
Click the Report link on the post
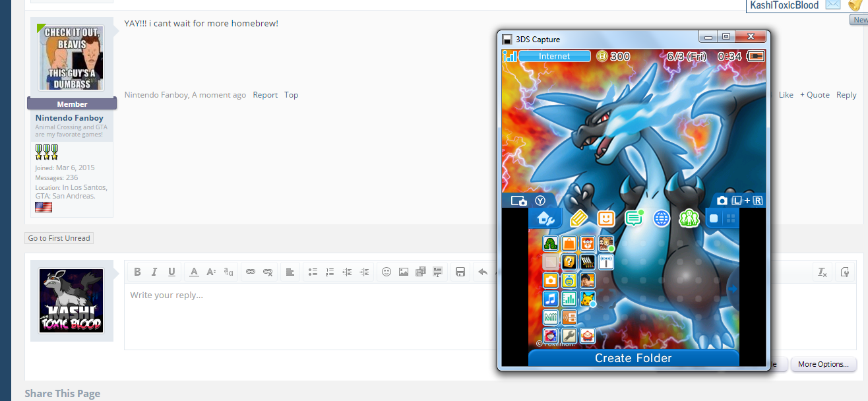tap(265, 95)
